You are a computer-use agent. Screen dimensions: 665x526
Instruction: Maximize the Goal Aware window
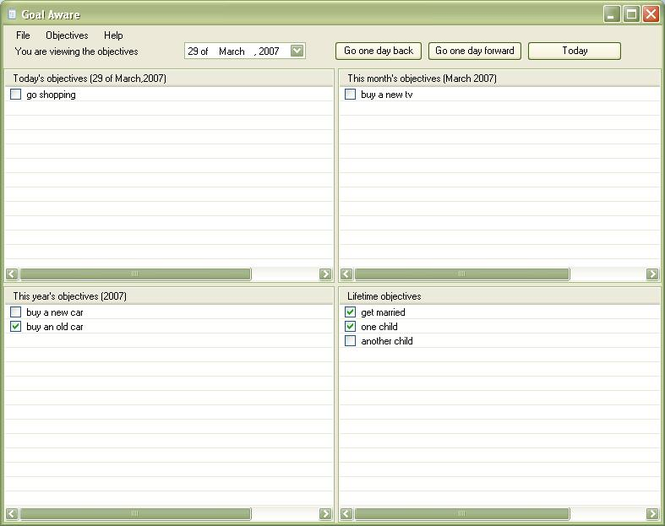[631, 14]
